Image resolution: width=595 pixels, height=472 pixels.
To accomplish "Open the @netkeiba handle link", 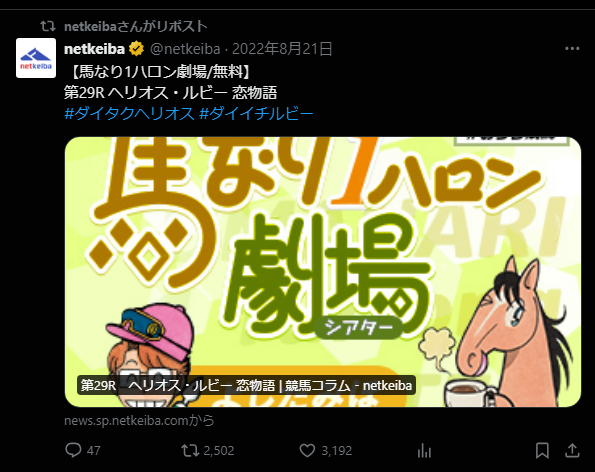I will [x=185, y=49].
